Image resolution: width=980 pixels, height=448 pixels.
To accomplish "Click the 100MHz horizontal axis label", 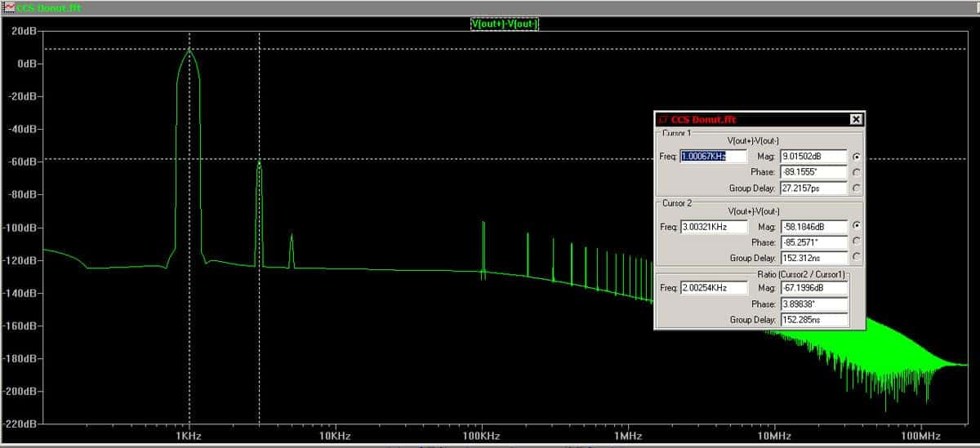I will 921,436.
